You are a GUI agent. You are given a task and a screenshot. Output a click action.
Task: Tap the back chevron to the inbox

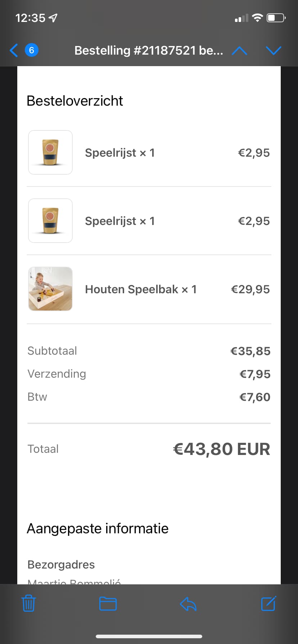[14, 50]
